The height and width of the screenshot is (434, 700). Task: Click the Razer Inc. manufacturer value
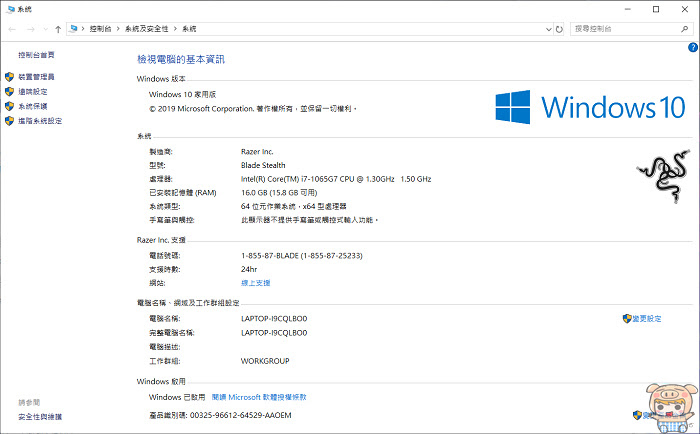(x=257, y=151)
